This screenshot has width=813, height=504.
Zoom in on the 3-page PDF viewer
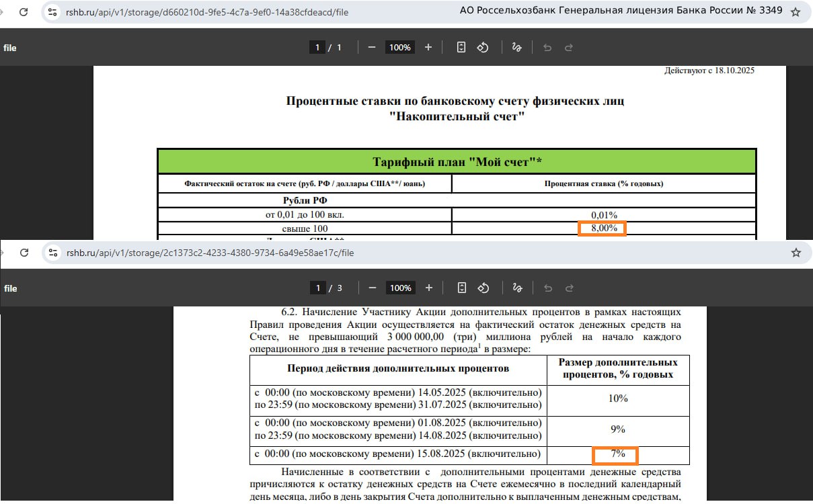(429, 288)
